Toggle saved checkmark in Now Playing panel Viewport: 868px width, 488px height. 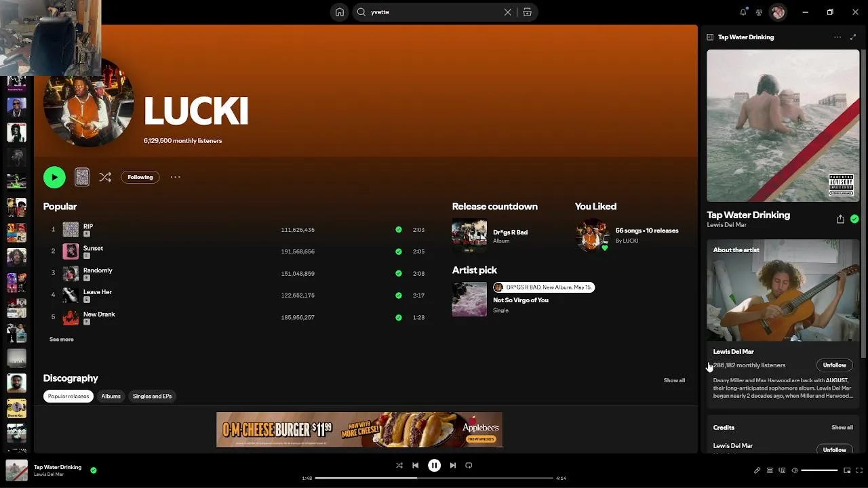click(x=854, y=219)
